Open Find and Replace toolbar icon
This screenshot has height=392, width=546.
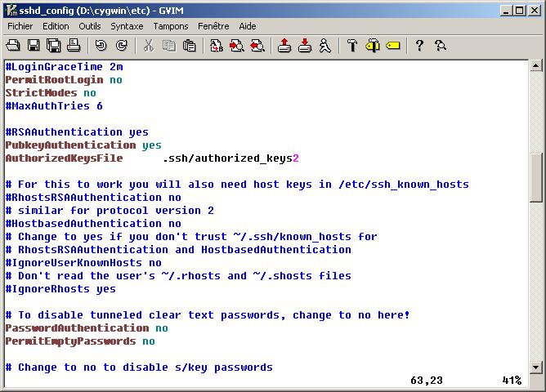(x=217, y=46)
